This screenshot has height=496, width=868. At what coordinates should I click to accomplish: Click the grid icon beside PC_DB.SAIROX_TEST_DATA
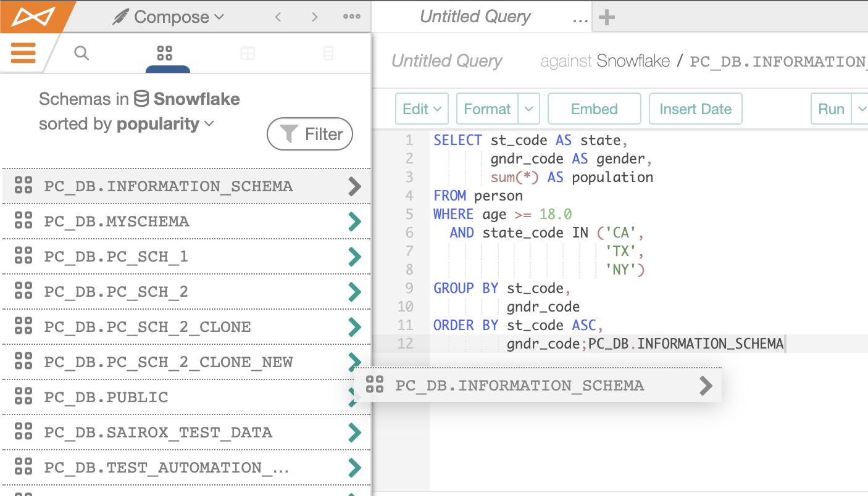pos(23,431)
